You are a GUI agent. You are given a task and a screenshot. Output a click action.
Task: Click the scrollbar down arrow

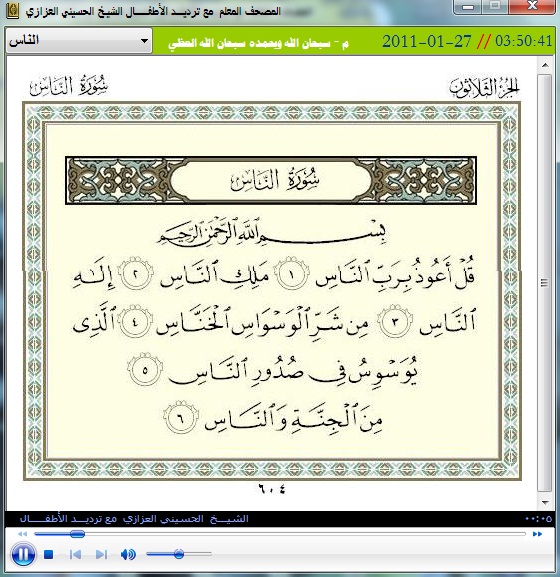(545, 502)
